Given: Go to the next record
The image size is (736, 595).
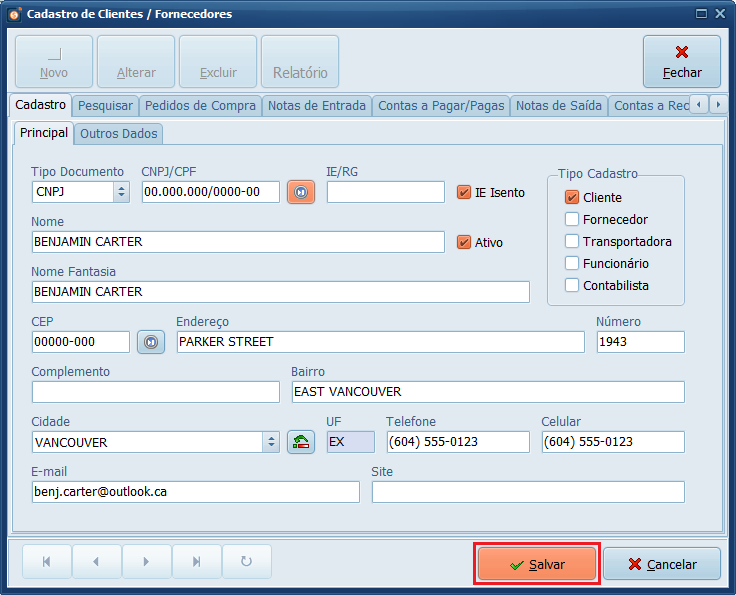Looking at the screenshot, I should (x=146, y=562).
